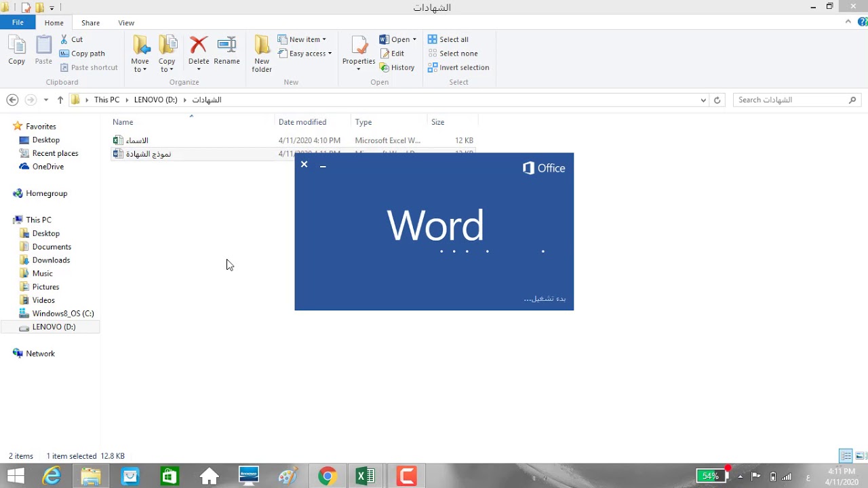The image size is (868, 488).
Task: Open Google Chrome from the taskbar
Action: (327, 476)
